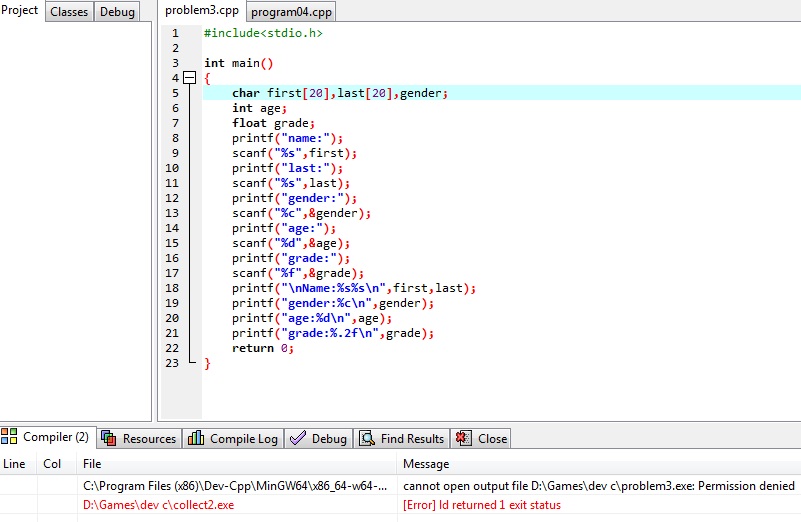Click the scanf("%c",&gender) statement
The image size is (801, 522).
point(301,213)
